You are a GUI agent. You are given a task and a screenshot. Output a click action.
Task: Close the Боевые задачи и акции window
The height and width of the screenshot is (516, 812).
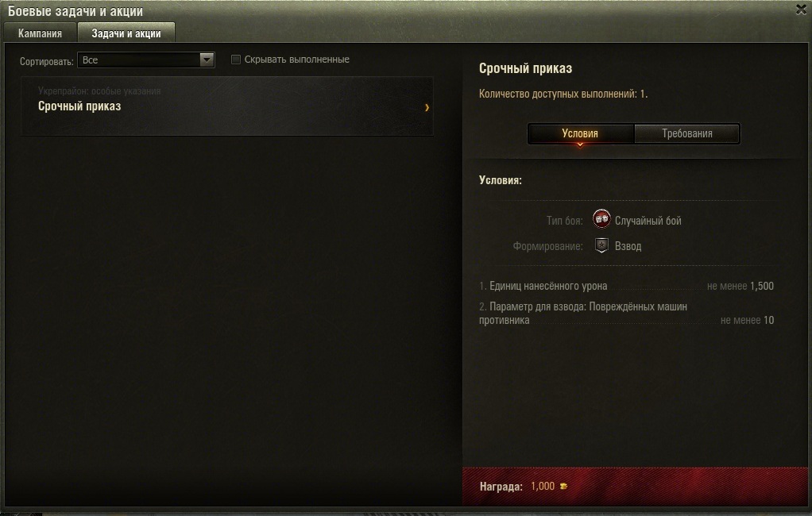(801, 10)
